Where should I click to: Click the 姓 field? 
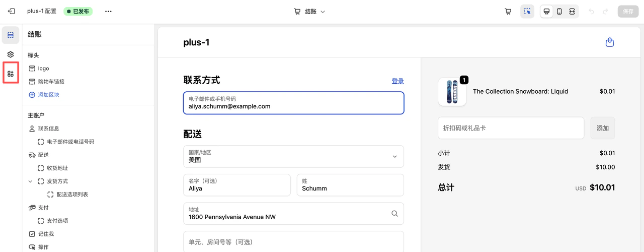350,185
